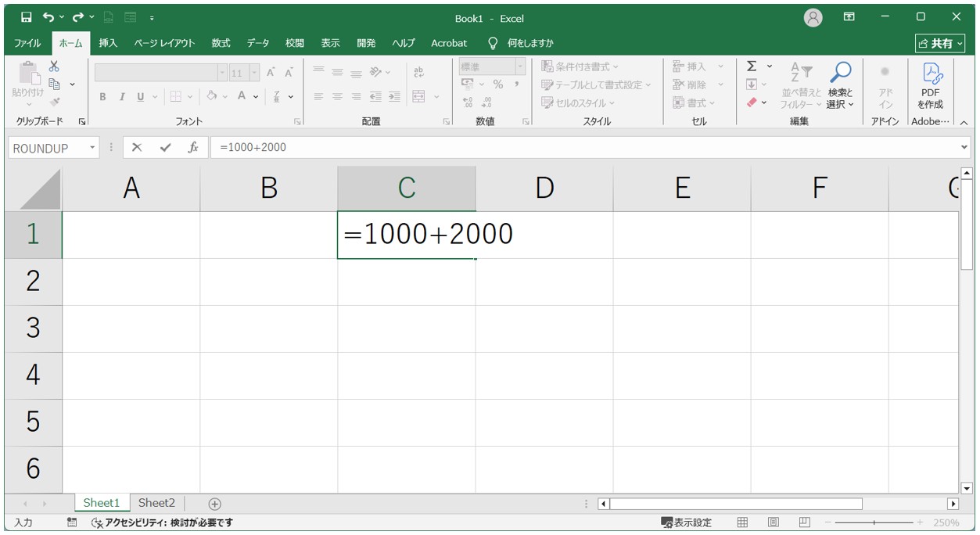Open the number format dropdown

[x=520, y=67]
